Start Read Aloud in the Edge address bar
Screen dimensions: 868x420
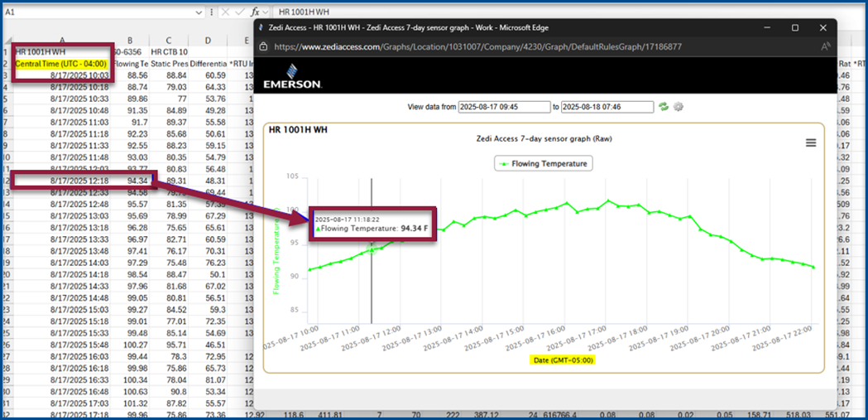point(825,47)
